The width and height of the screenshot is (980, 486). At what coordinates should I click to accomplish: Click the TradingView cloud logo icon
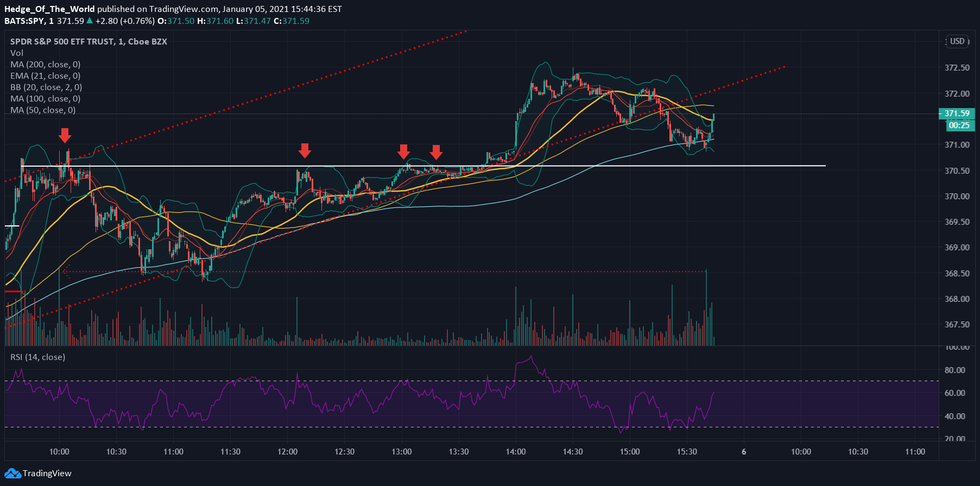coord(13,474)
